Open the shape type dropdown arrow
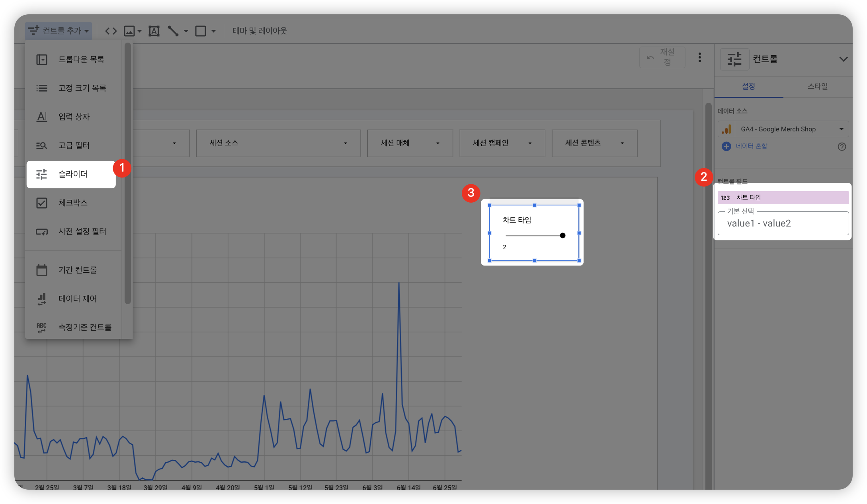The image size is (867, 504). click(x=213, y=31)
